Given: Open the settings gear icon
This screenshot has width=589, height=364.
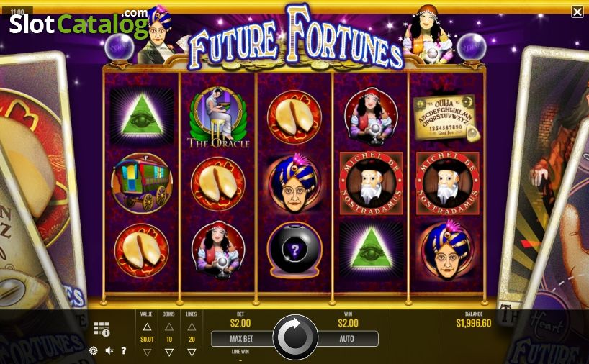Looking at the screenshot, I should [x=94, y=350].
